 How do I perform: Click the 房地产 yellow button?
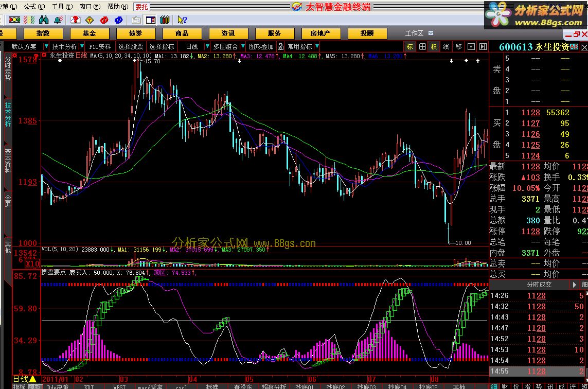pyautogui.click(x=320, y=33)
